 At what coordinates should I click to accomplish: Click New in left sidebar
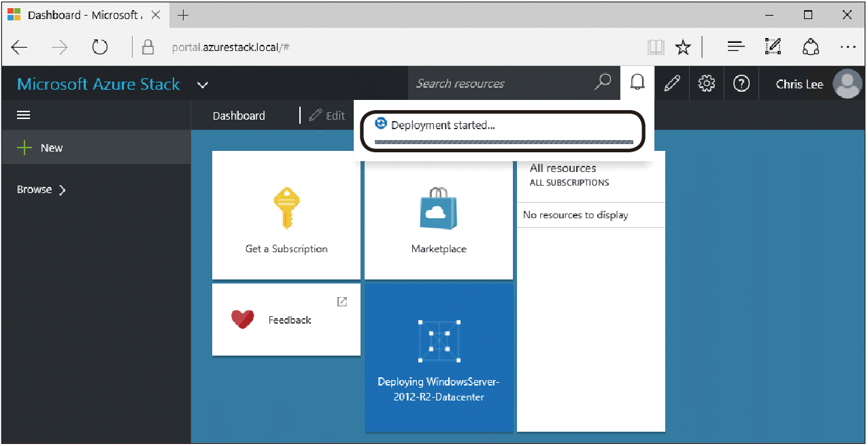point(52,148)
